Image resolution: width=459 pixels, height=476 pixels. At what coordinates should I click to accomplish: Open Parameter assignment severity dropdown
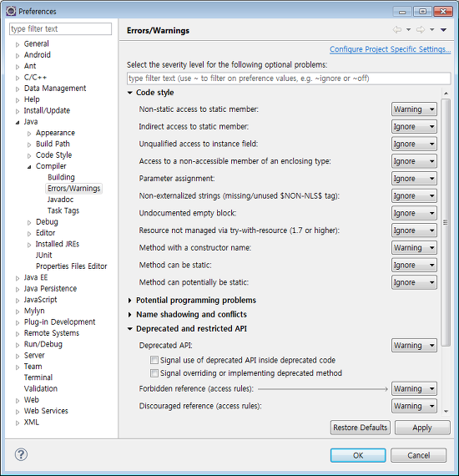(414, 179)
